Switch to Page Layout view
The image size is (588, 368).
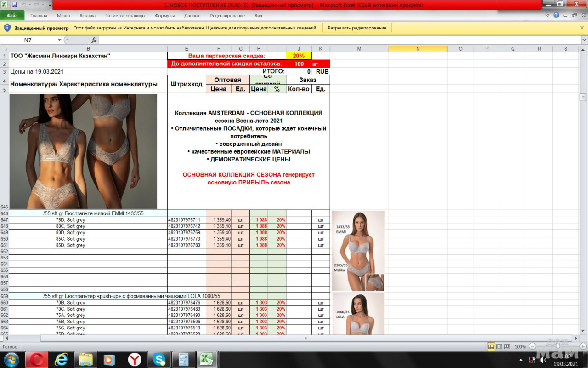pos(499,346)
